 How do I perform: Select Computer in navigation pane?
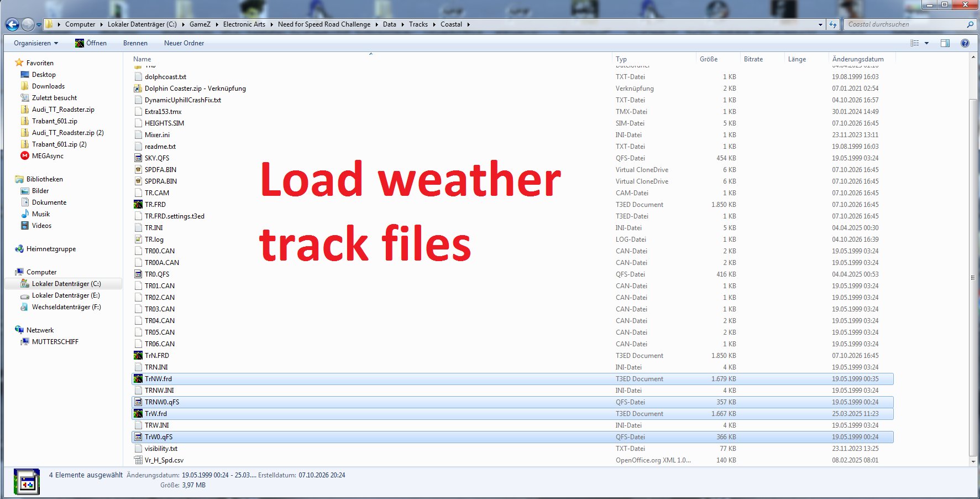41,272
